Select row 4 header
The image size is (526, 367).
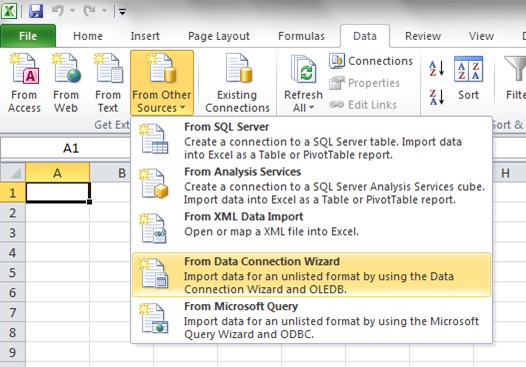pos(12,252)
